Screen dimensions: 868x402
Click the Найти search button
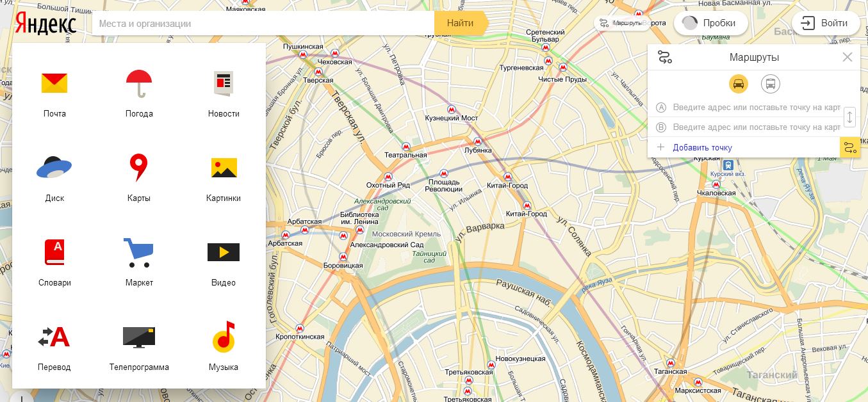[461, 23]
